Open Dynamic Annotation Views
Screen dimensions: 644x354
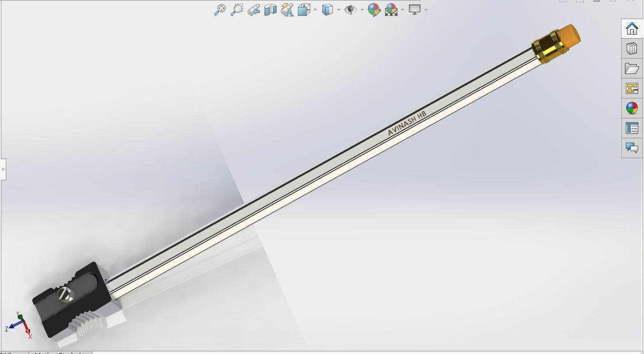pos(287,9)
